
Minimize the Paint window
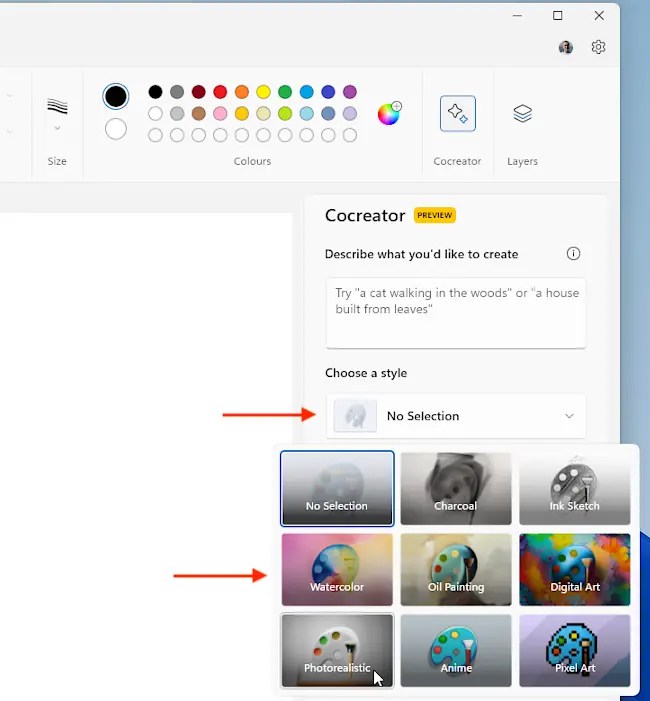[517, 16]
